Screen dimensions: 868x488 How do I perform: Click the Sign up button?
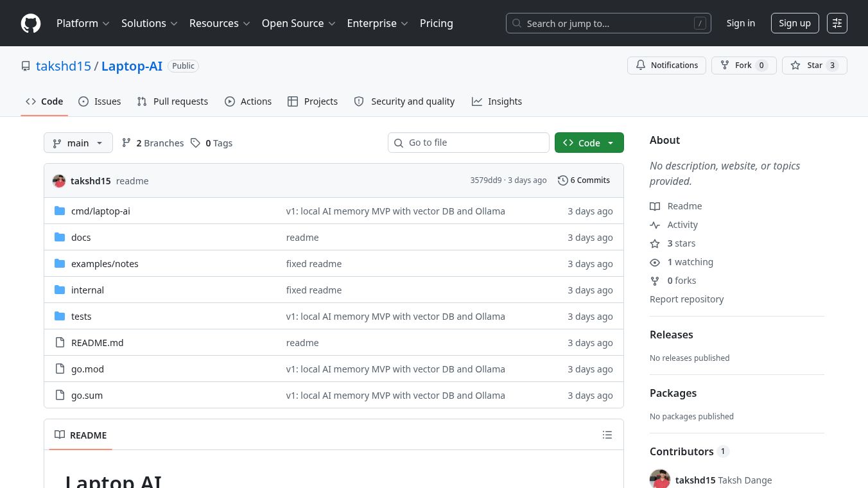(x=795, y=23)
